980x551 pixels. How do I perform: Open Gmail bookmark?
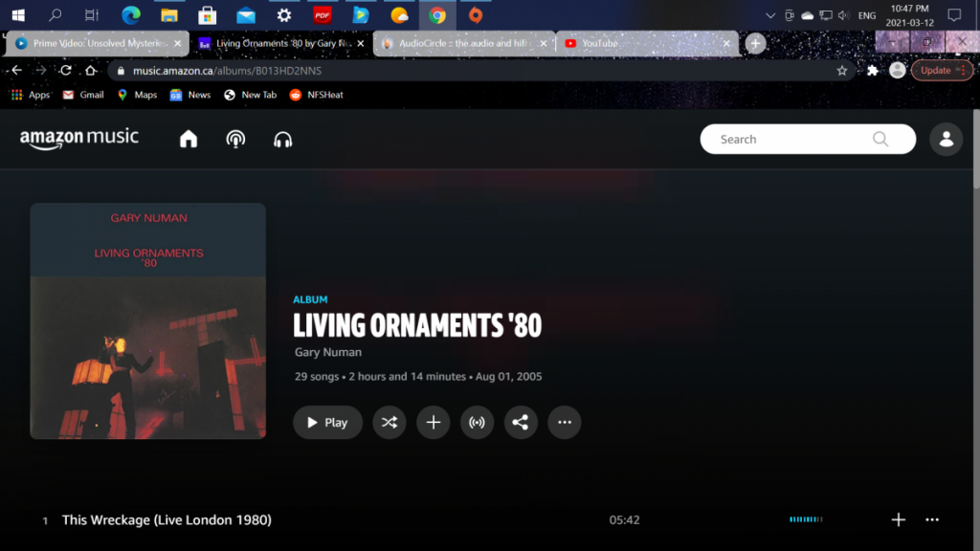point(83,95)
